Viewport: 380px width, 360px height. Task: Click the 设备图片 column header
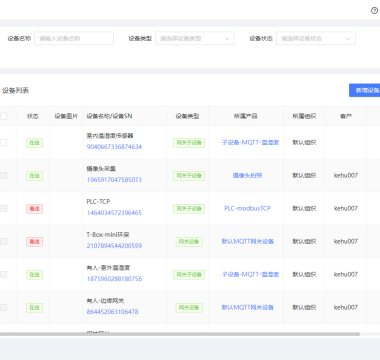coord(66,116)
